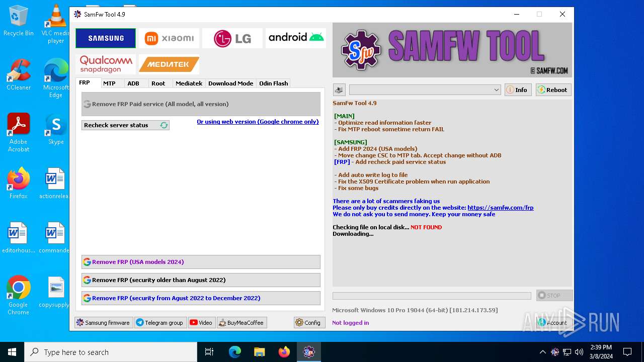The image size is (644, 362).
Task: Open volume control in system tray
Action: pos(579,352)
